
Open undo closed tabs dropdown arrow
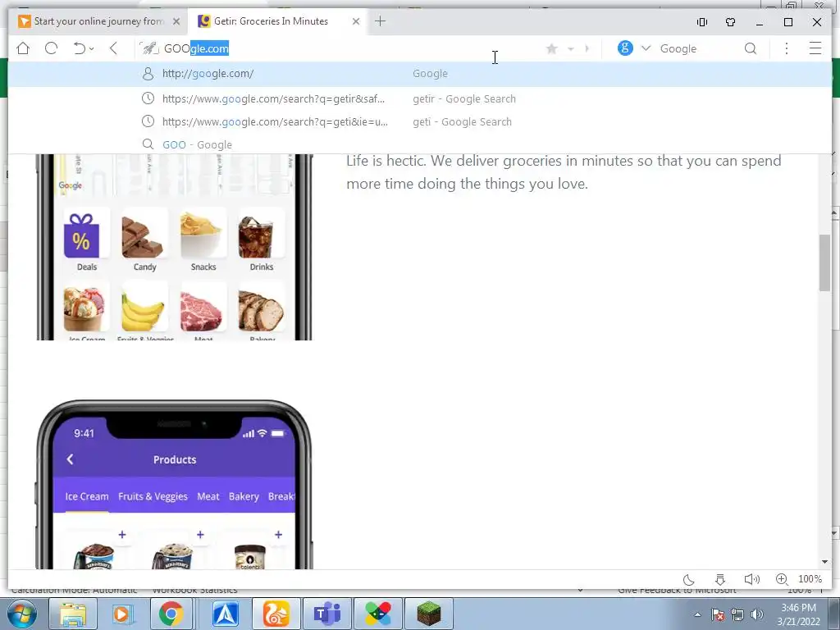(92, 48)
